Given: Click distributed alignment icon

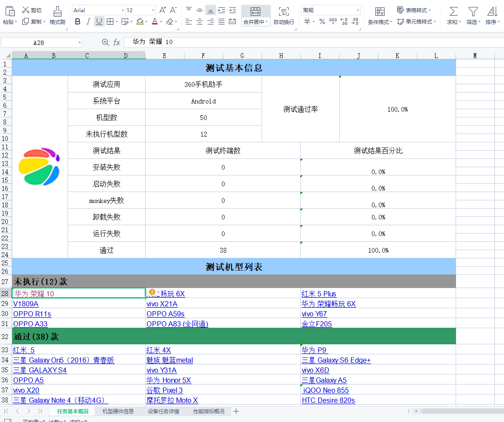Looking at the screenshot, I should 232,21.
